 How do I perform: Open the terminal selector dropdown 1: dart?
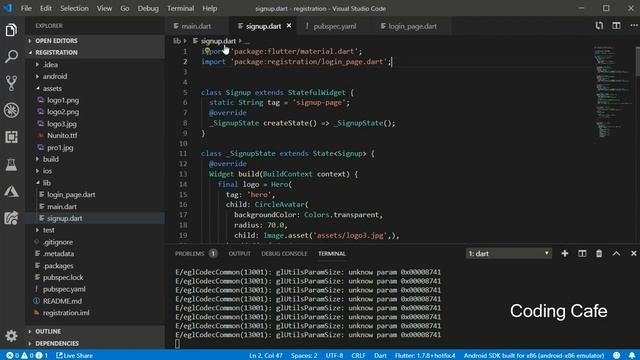[509, 253]
